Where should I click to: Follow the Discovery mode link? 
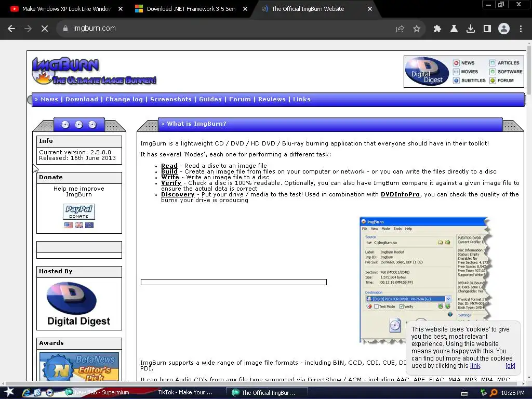click(178, 194)
